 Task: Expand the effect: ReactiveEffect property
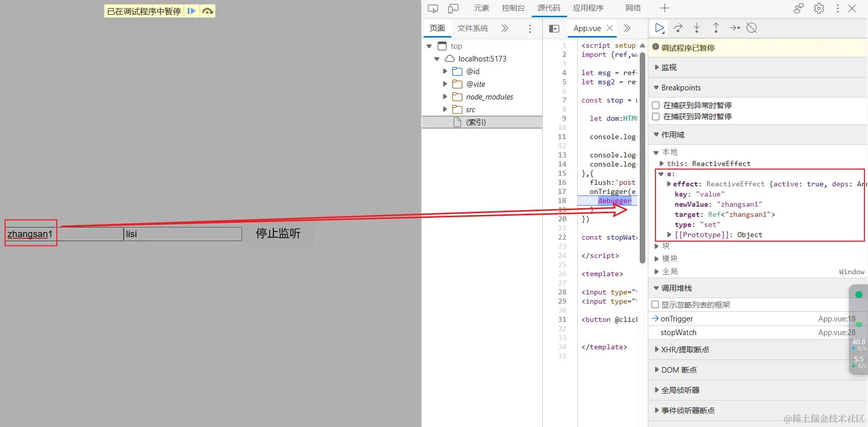click(669, 184)
